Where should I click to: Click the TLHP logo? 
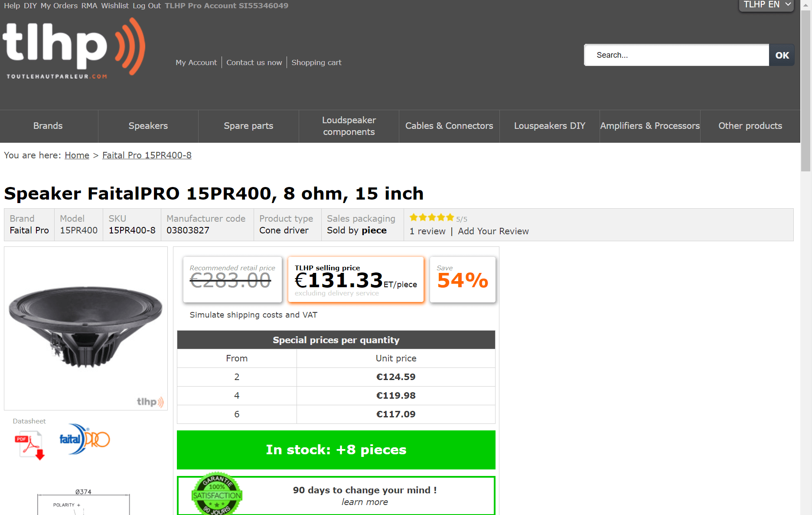pyautogui.click(x=74, y=49)
